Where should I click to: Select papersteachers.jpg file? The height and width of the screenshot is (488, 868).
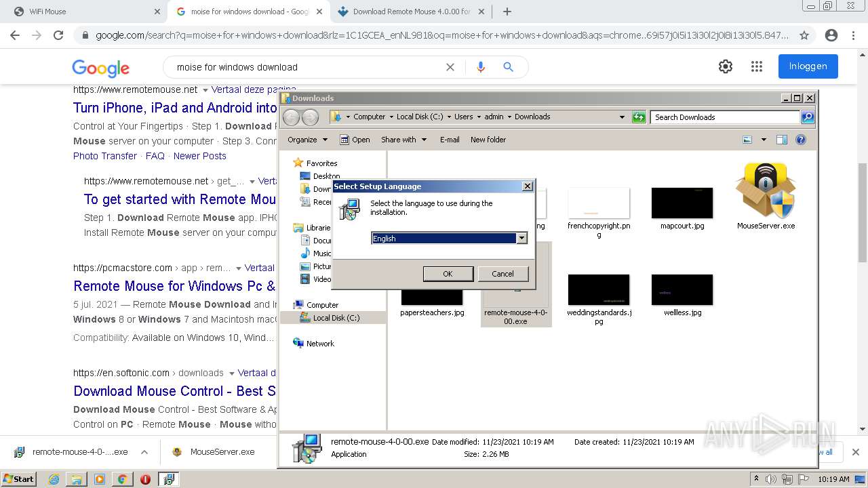pos(432,312)
